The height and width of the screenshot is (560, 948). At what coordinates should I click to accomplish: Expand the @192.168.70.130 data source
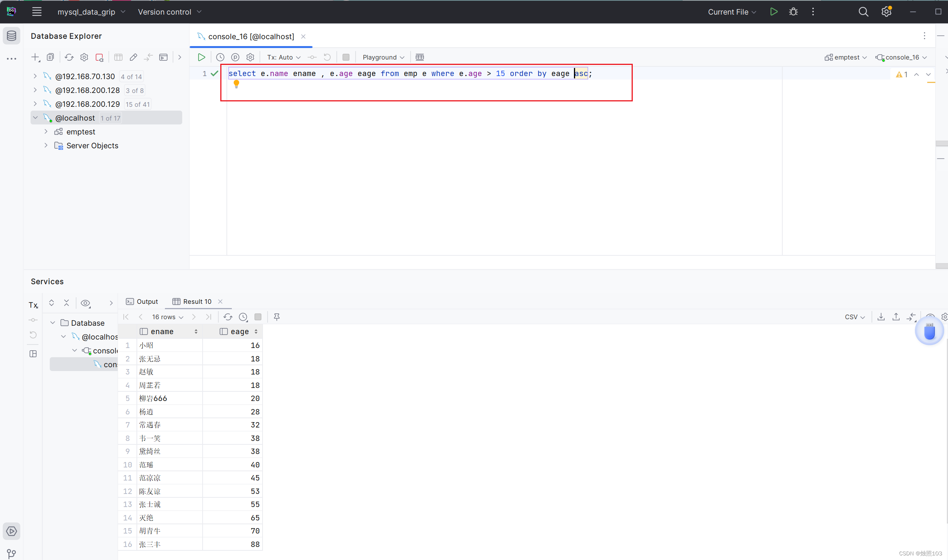coord(35,76)
